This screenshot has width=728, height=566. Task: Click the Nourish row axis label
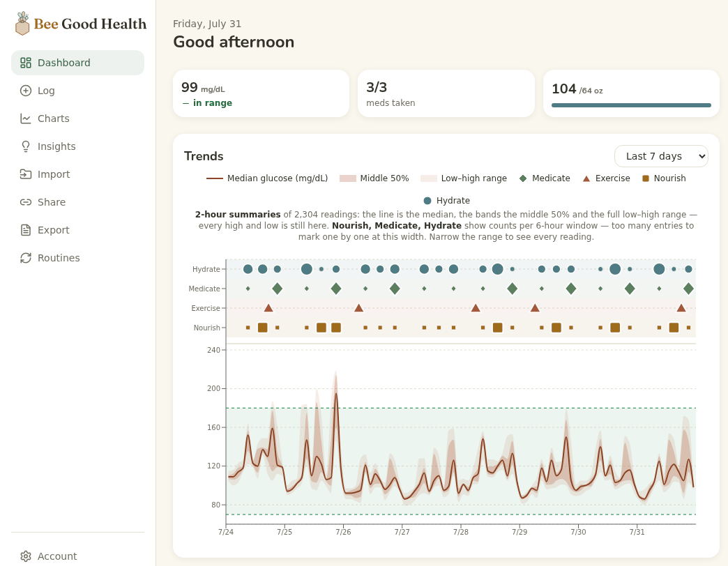(206, 328)
